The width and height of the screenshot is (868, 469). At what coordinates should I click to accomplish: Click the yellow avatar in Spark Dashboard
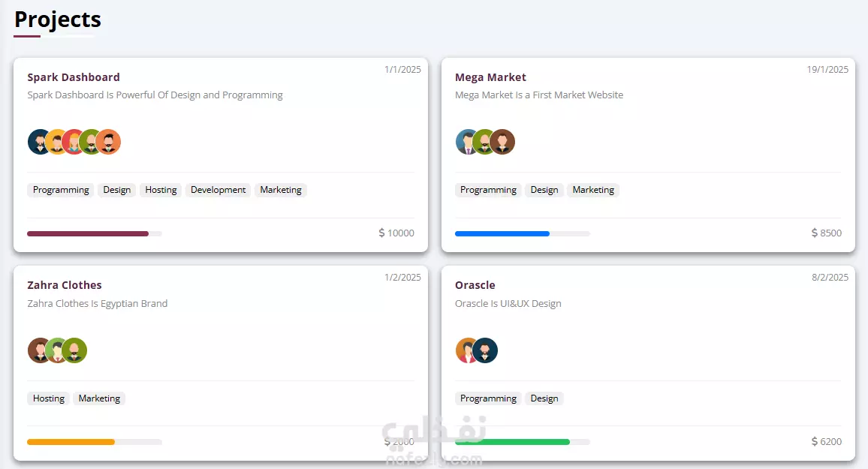(56, 142)
